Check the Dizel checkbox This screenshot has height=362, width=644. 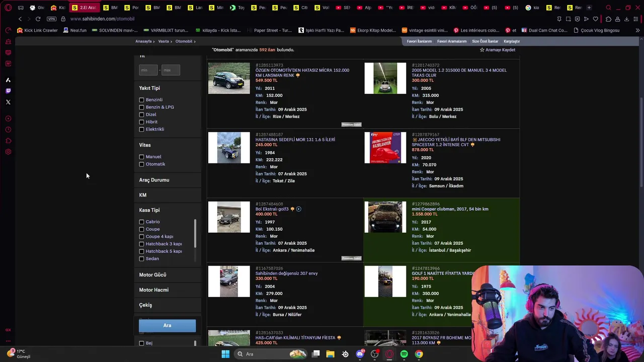point(141,115)
